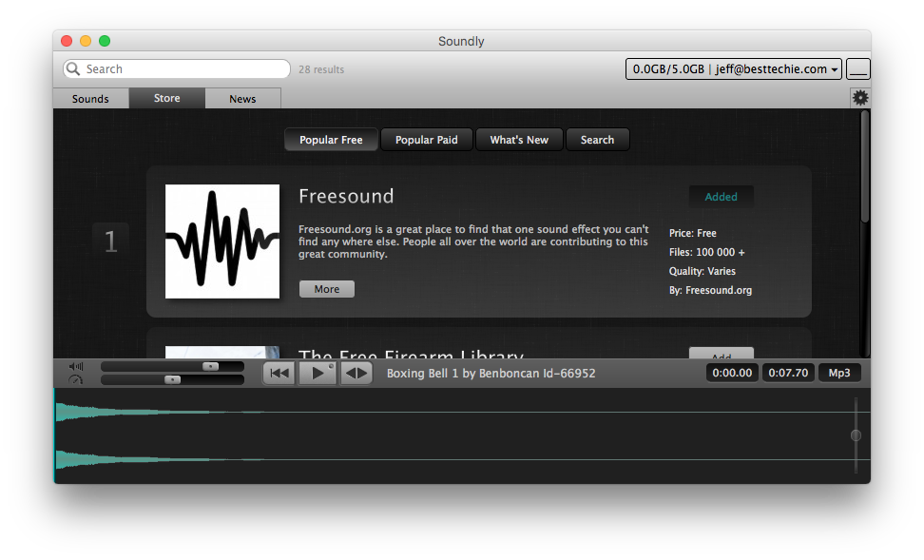Click the reverse playback arrows icon
Screen dimensions: 924x560
click(x=356, y=374)
